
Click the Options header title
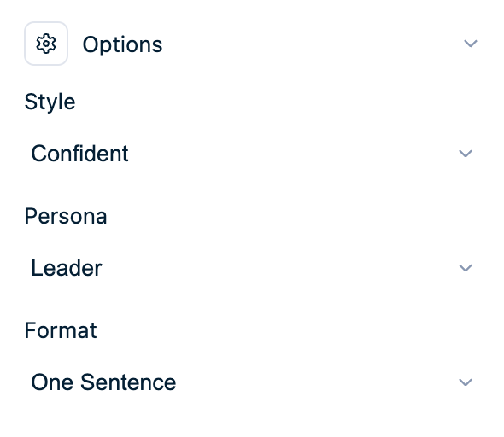pos(122,44)
